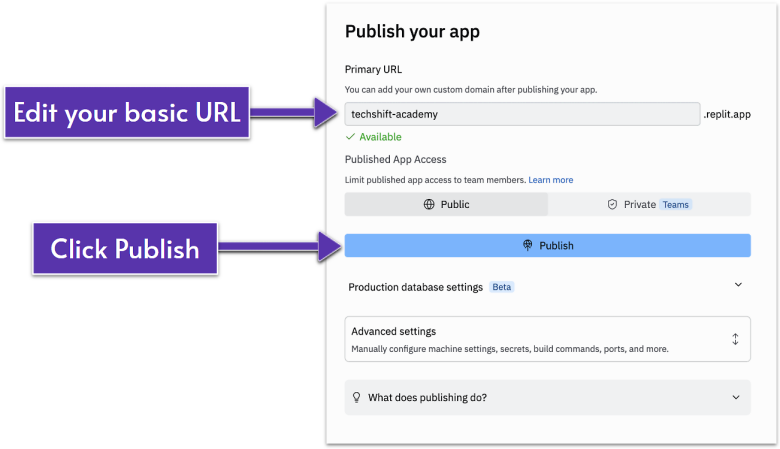Open the Learn more link
780x449 pixels.
[551, 180]
